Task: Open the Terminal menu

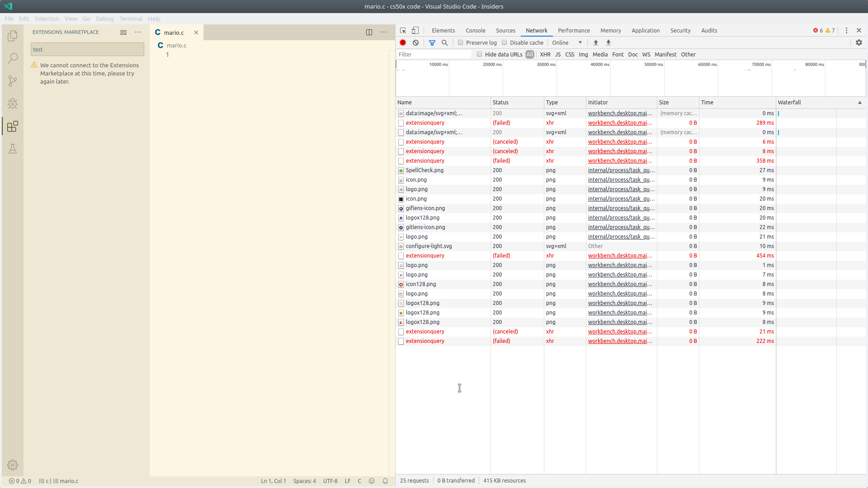Action: [131, 19]
